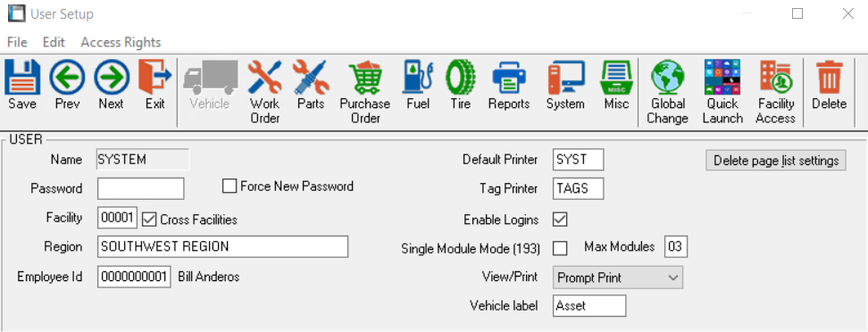Check Single Module Mode (193) checkbox
Image resolution: width=868 pixels, height=332 pixels.
pyautogui.click(x=560, y=248)
